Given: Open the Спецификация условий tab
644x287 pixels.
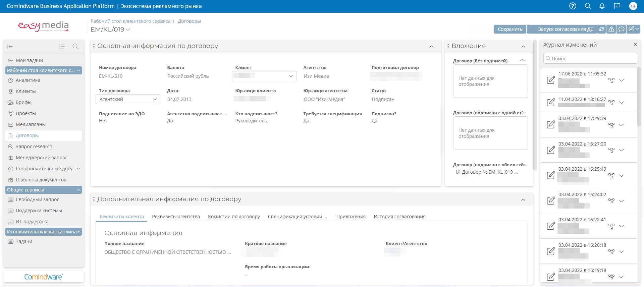Looking at the screenshot, I should tap(298, 217).
